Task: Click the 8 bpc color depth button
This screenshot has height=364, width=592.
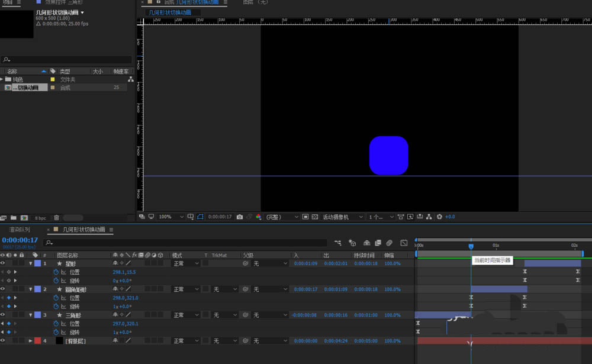Action: [40, 218]
